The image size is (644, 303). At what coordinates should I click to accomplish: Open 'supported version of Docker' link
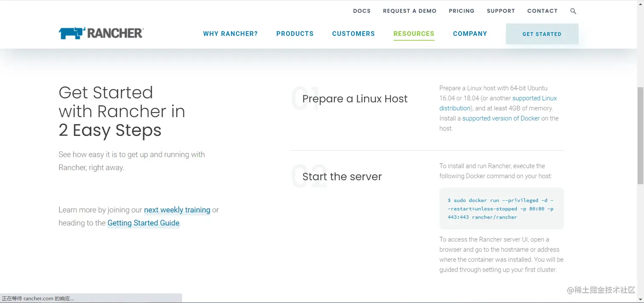[x=501, y=118]
